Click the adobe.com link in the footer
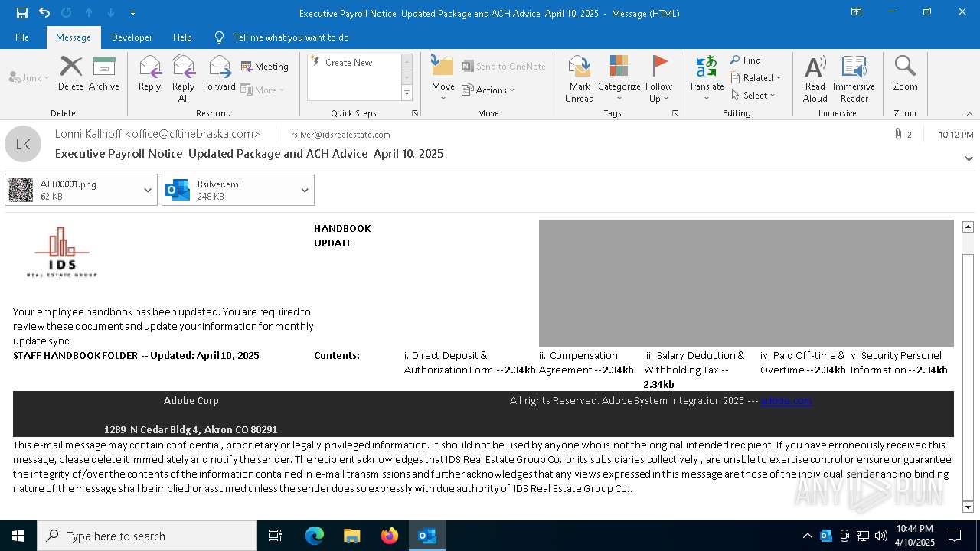The width and height of the screenshot is (980, 551). (786, 400)
